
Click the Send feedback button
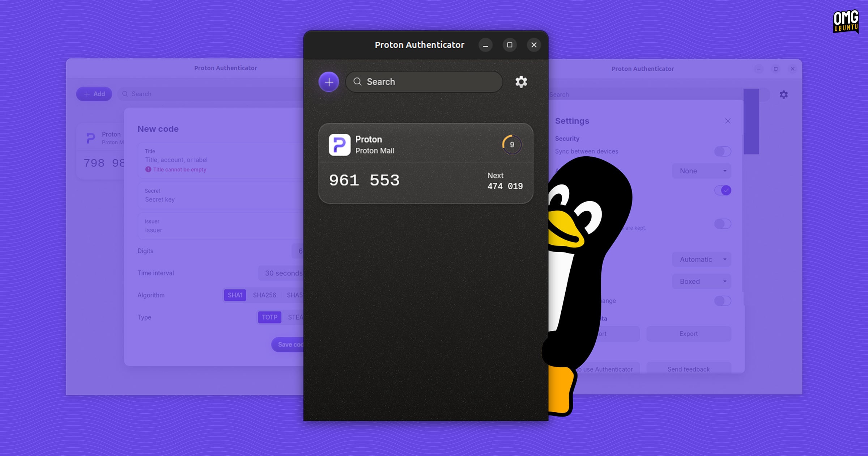pyautogui.click(x=689, y=368)
